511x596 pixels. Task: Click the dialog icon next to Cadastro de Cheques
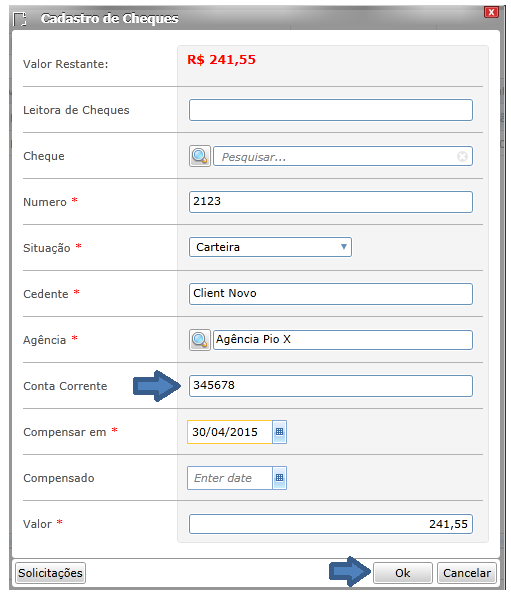coord(20,19)
